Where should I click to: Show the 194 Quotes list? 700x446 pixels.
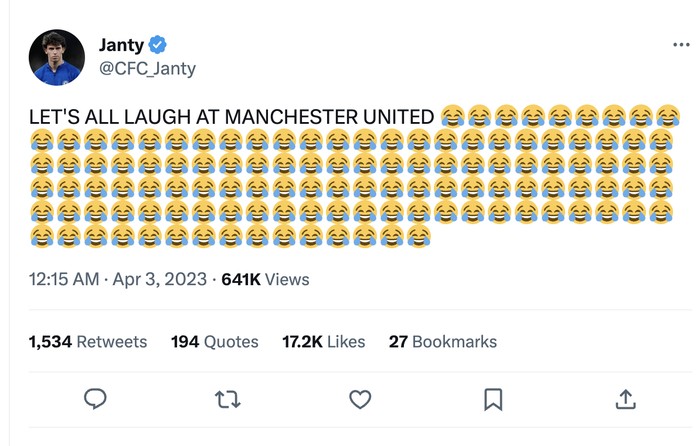(x=214, y=342)
